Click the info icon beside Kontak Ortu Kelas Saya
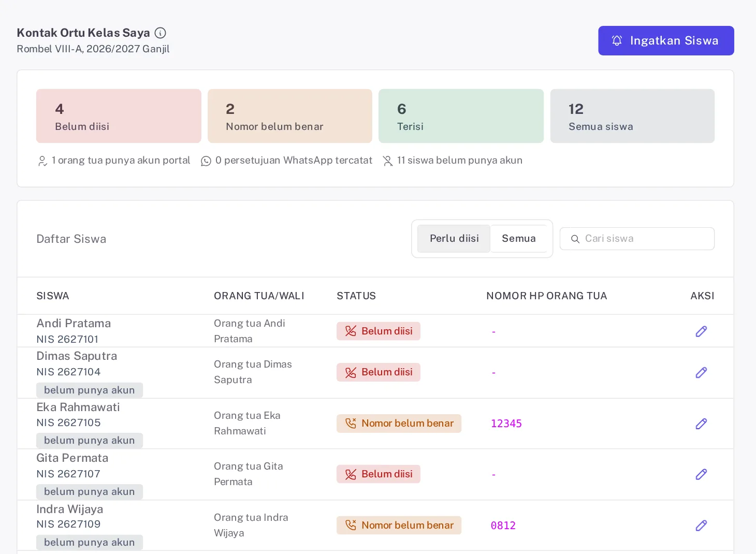 point(161,33)
